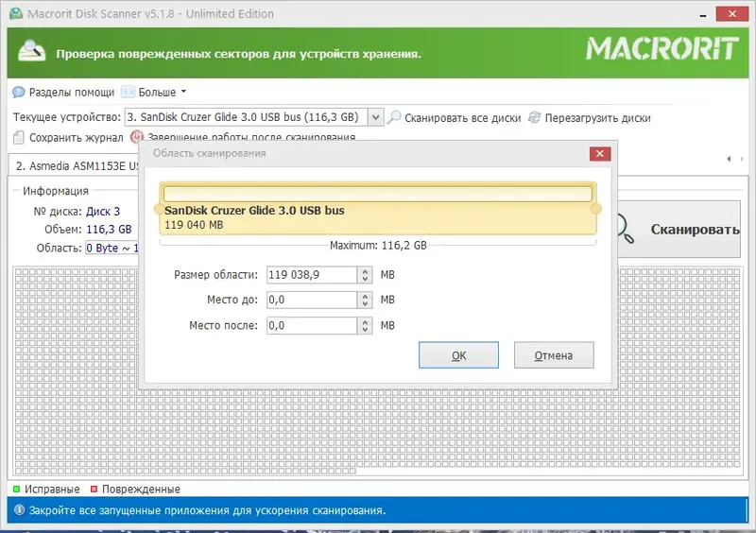
Task: Decrease Место до value with down arrow
Action: 365,304
